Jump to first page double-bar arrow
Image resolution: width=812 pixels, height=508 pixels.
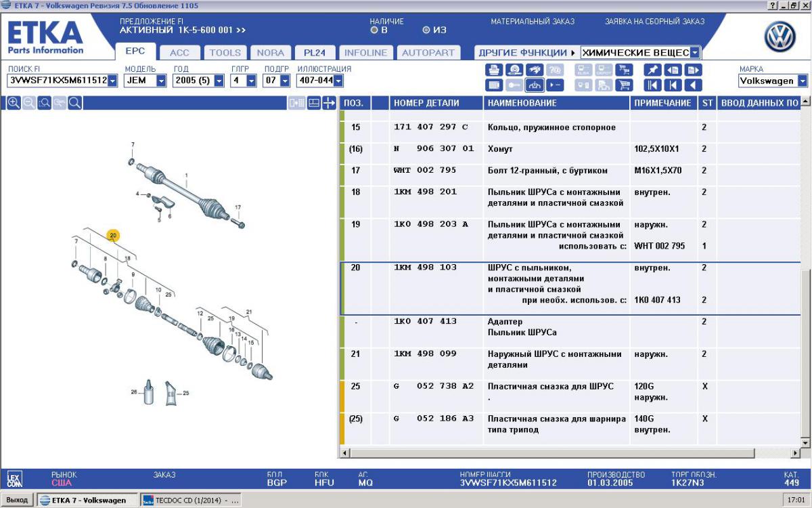point(652,85)
